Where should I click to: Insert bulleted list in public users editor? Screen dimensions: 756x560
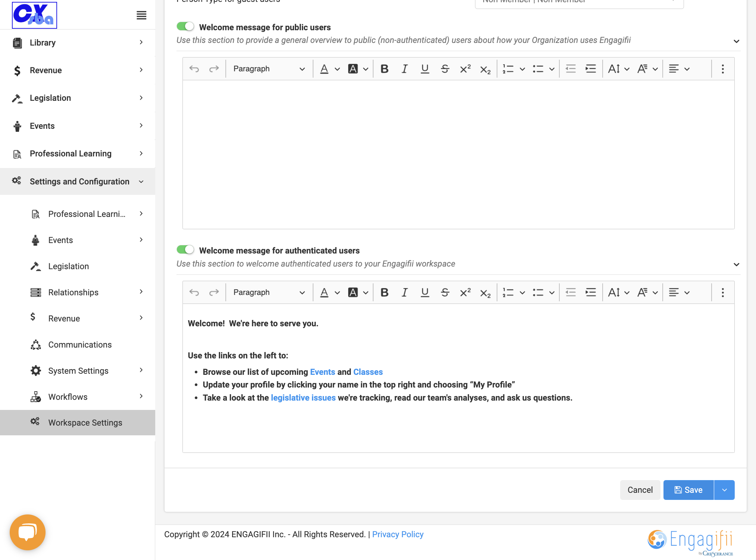click(538, 69)
